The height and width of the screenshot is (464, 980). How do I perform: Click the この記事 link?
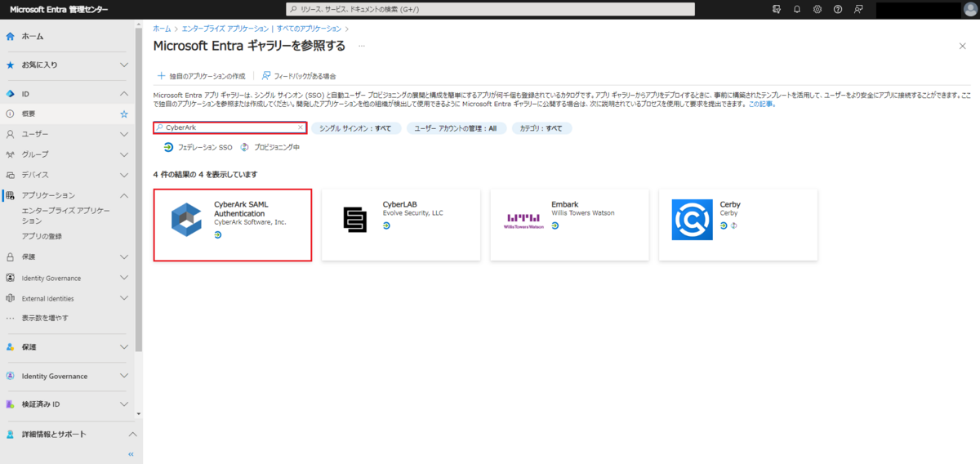pos(761,105)
